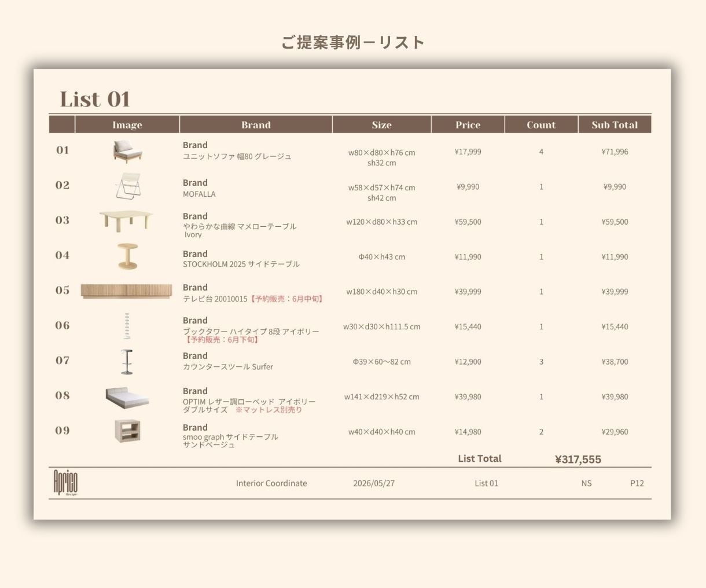Image resolution: width=706 pixels, height=588 pixels.
Task: Click row number 09
Action: click(62, 430)
